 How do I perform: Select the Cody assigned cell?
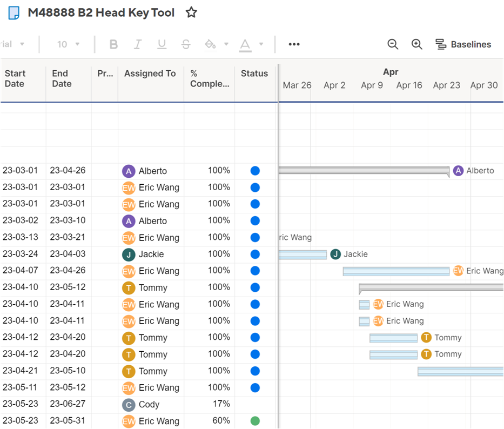tap(151, 404)
